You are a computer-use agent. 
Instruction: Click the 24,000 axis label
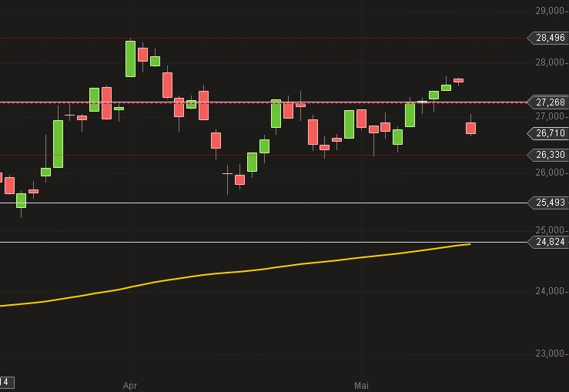pos(550,291)
